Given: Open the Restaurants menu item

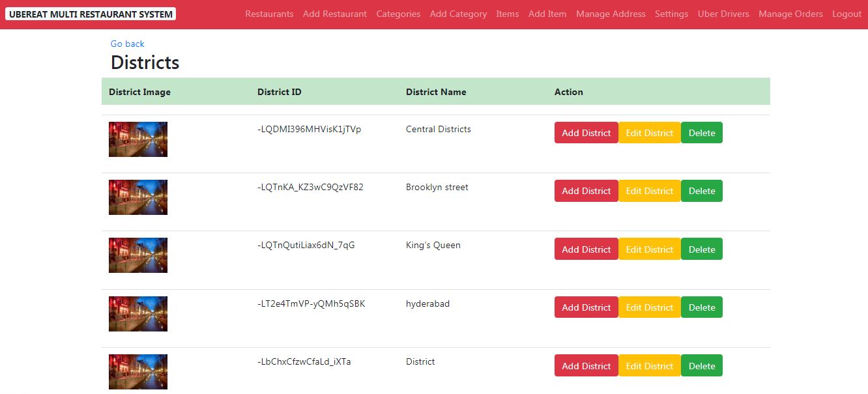Looking at the screenshot, I should point(269,14).
